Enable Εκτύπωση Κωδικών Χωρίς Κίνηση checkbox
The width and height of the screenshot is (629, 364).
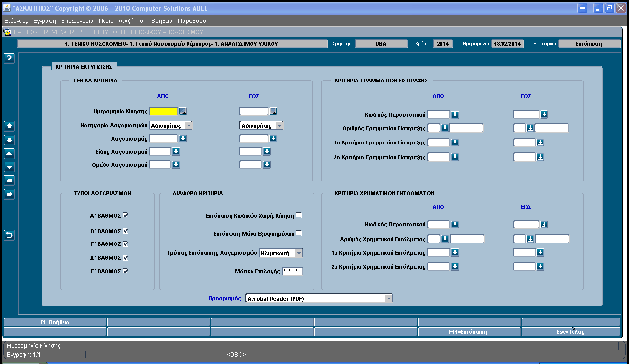tap(299, 215)
